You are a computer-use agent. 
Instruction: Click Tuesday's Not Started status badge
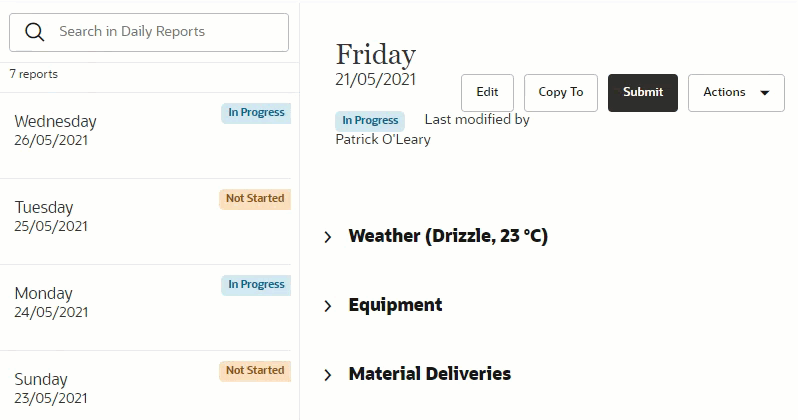255,198
